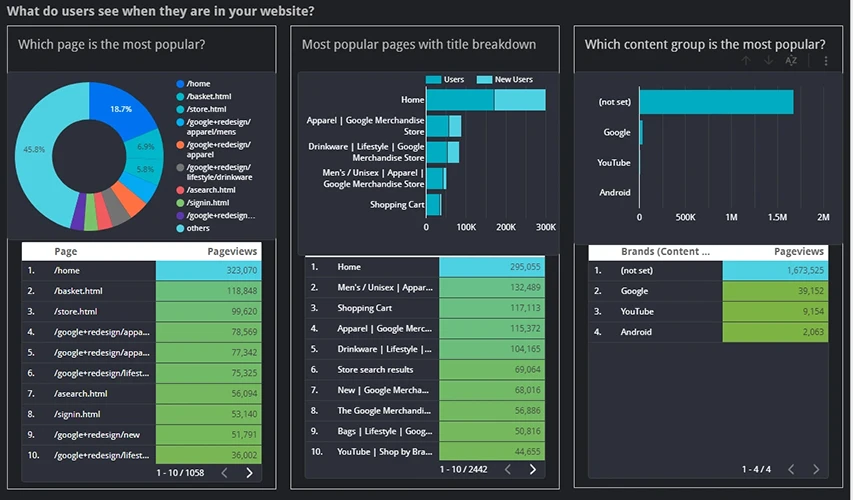Click the orange /google+redesign/apparel legend dot

click(180, 145)
